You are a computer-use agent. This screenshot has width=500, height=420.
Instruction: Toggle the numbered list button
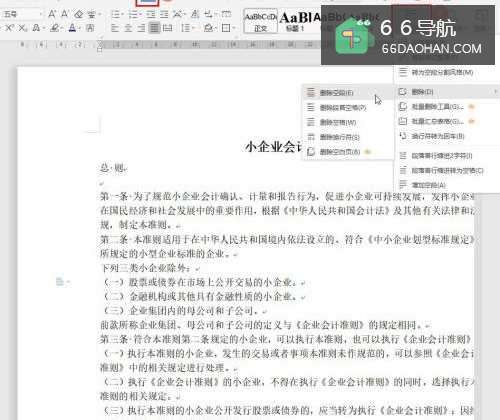[x=135, y=14]
